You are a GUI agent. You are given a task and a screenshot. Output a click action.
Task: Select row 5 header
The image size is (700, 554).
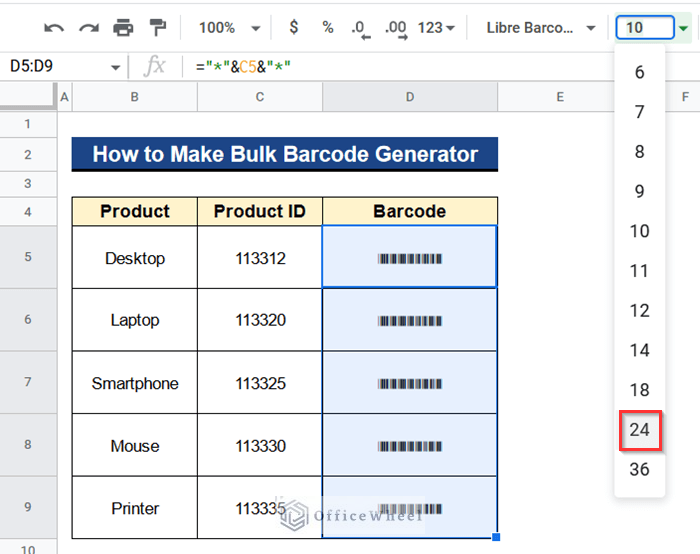coord(28,257)
